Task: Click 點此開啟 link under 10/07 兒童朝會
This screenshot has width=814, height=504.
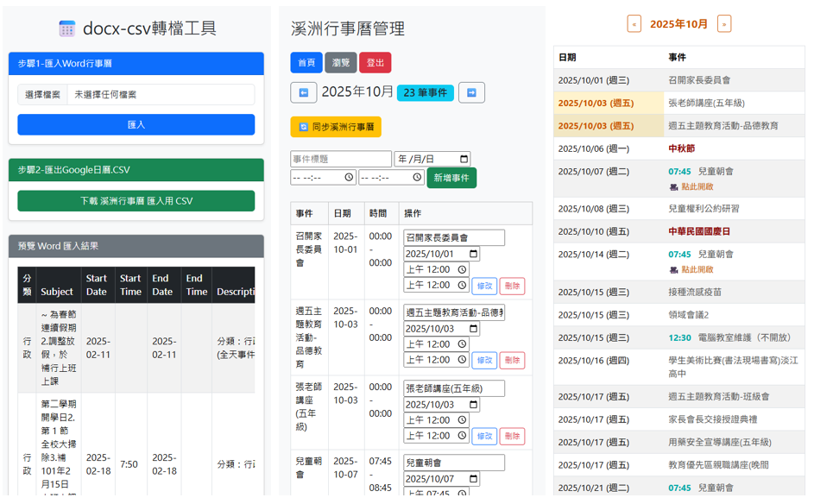Action: (x=697, y=186)
